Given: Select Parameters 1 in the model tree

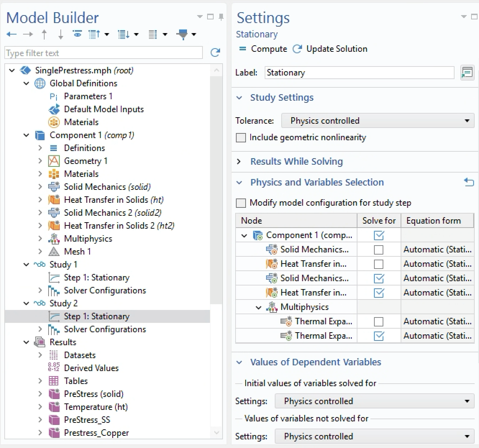Looking at the screenshot, I should pos(88,96).
